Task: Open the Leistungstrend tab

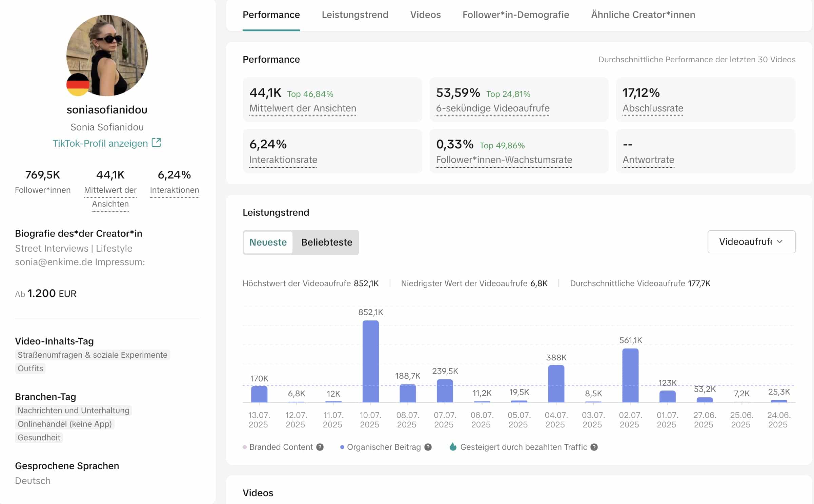Action: point(355,15)
